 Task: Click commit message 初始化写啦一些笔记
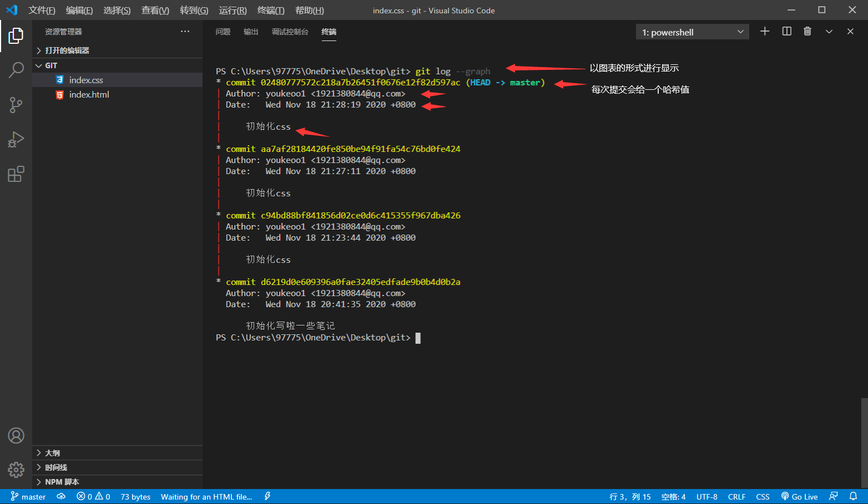pos(290,326)
